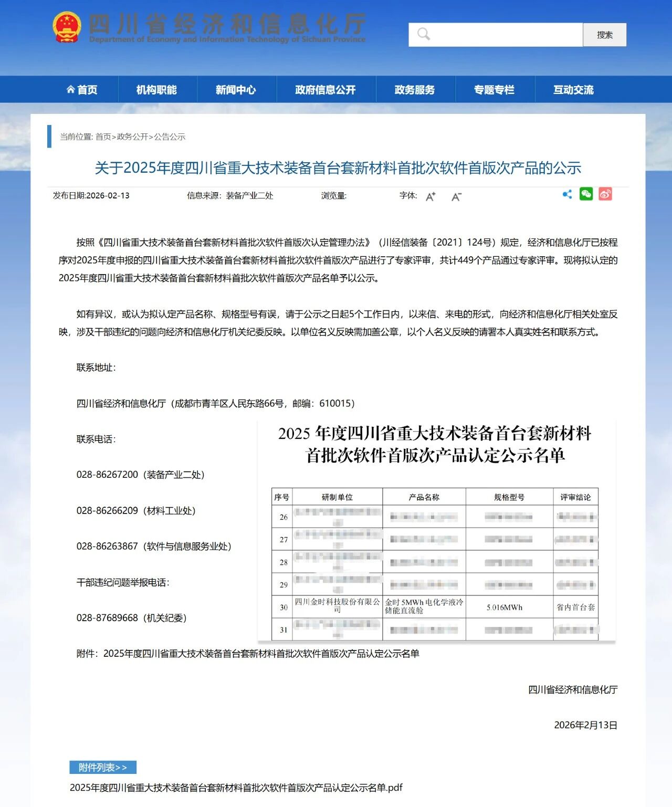
Task: Share article via Weibo icon
Action: point(605,194)
